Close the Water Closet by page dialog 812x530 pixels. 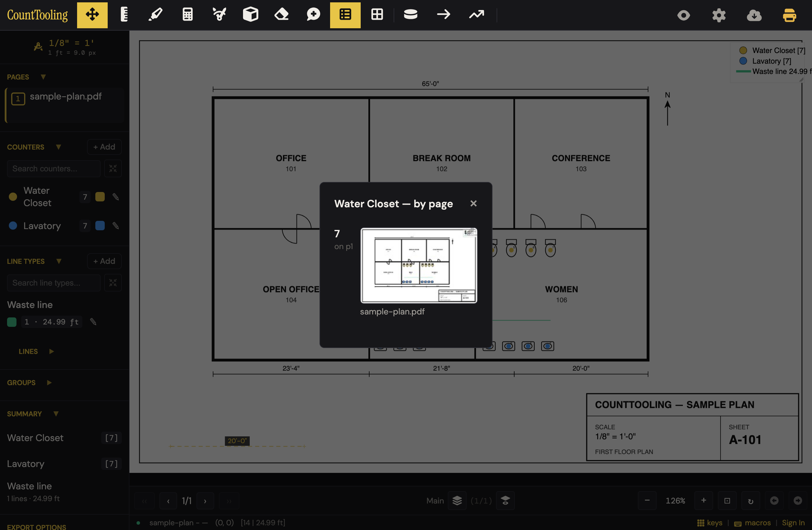(x=473, y=203)
